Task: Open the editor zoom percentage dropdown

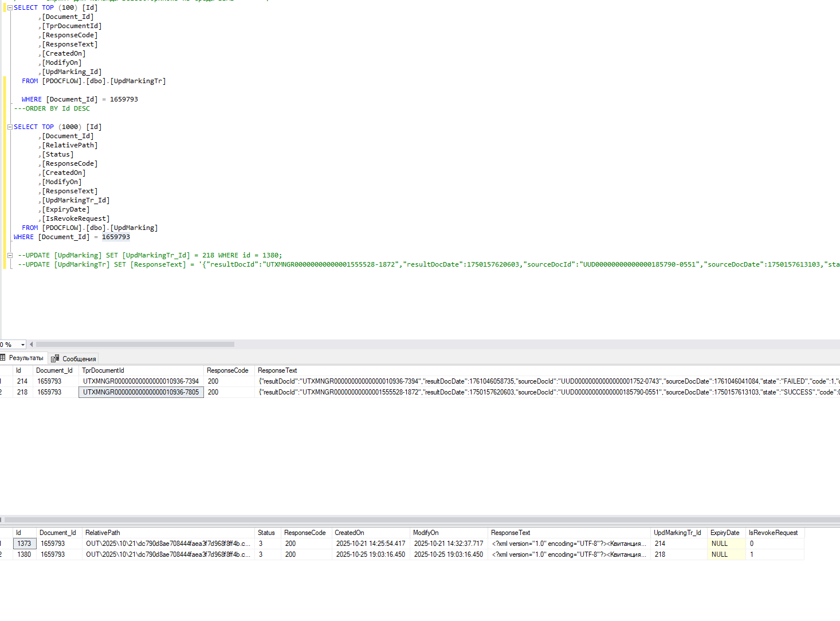Action: coord(23,345)
